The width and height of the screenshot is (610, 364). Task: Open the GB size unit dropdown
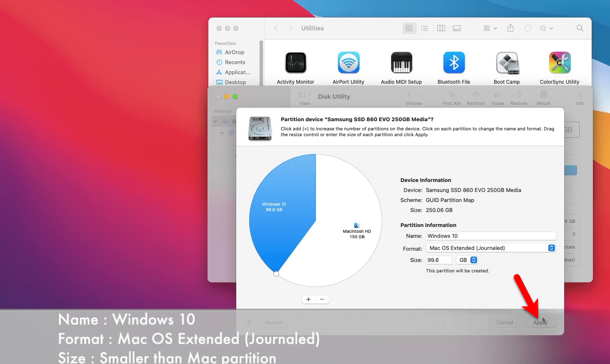467,260
